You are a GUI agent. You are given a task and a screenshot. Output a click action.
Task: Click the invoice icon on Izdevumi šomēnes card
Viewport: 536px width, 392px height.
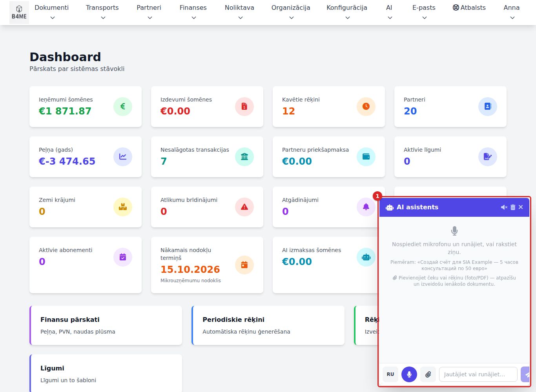pyautogui.click(x=244, y=106)
